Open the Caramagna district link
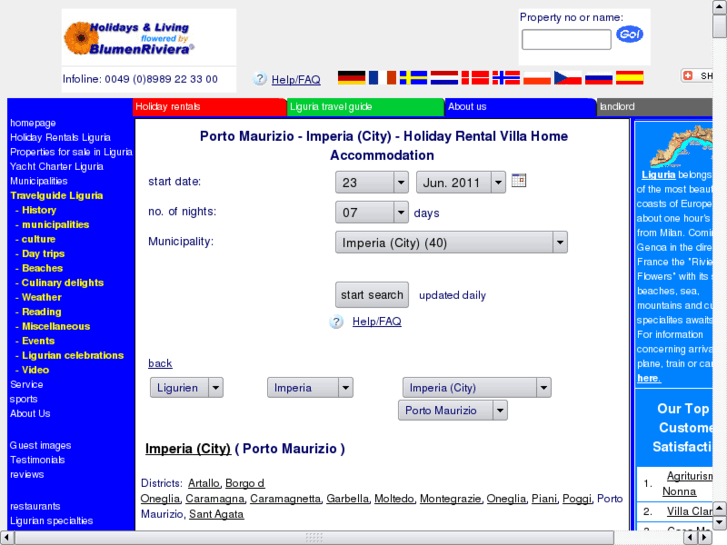The height and width of the screenshot is (545, 727). pos(215,499)
